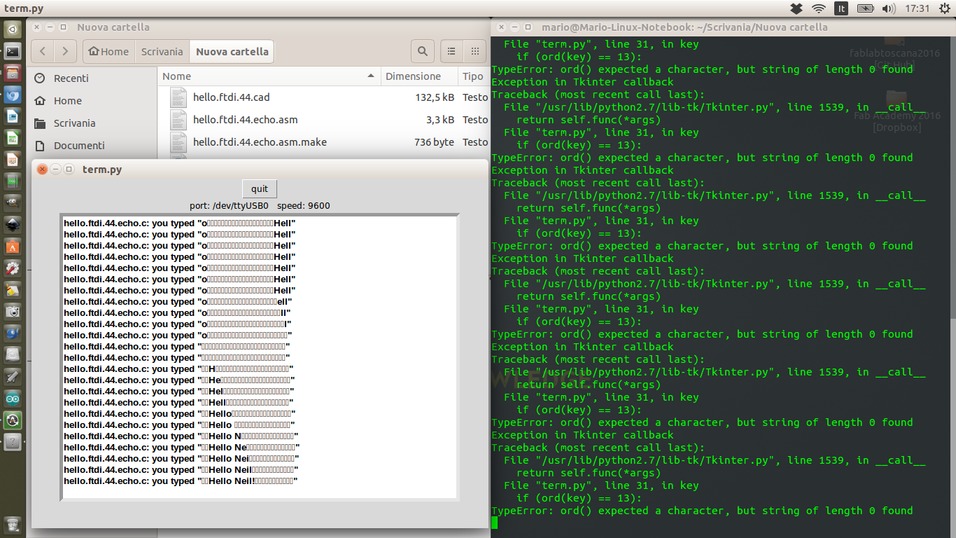Open the file manager search
956x538 pixels.
tap(422, 51)
